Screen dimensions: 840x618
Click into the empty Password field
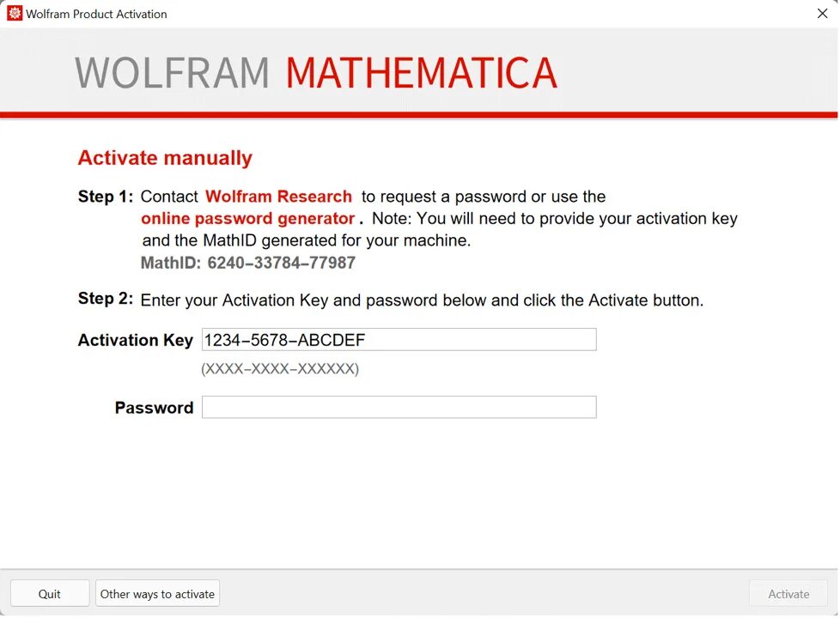[399, 407]
